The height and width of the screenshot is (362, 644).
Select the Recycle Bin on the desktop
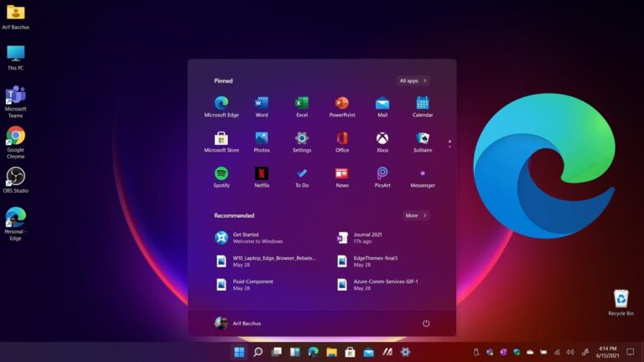(x=621, y=303)
